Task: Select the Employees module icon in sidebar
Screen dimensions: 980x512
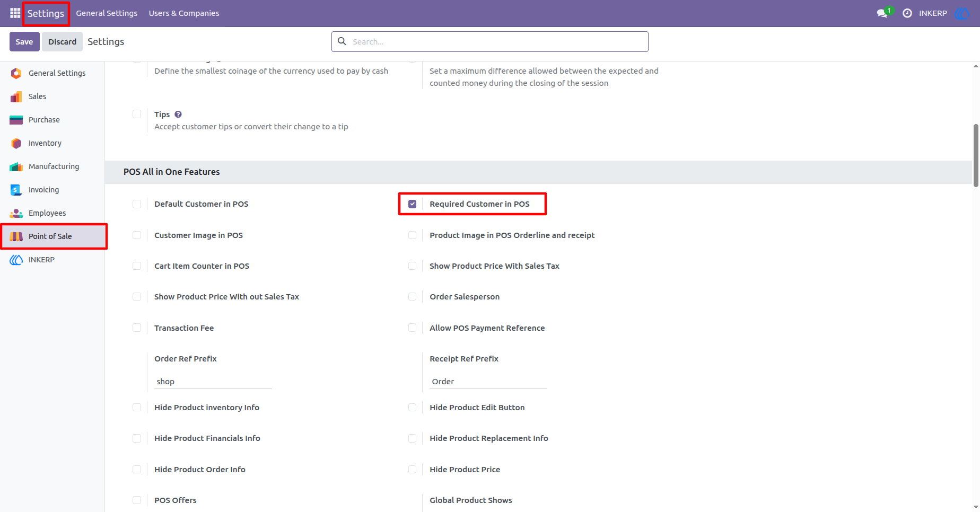Action: tap(16, 213)
